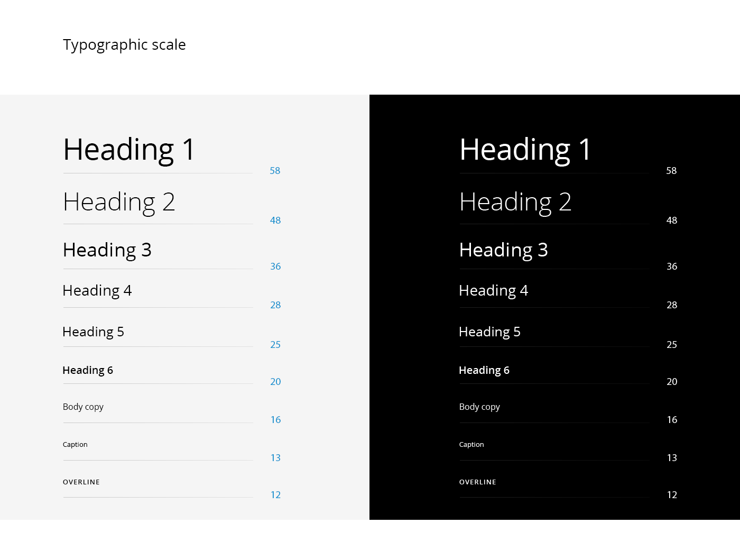Screen dimensions: 740x560
Task: Click 'Body copy' in the dark panel
Action: pyautogui.click(x=479, y=407)
